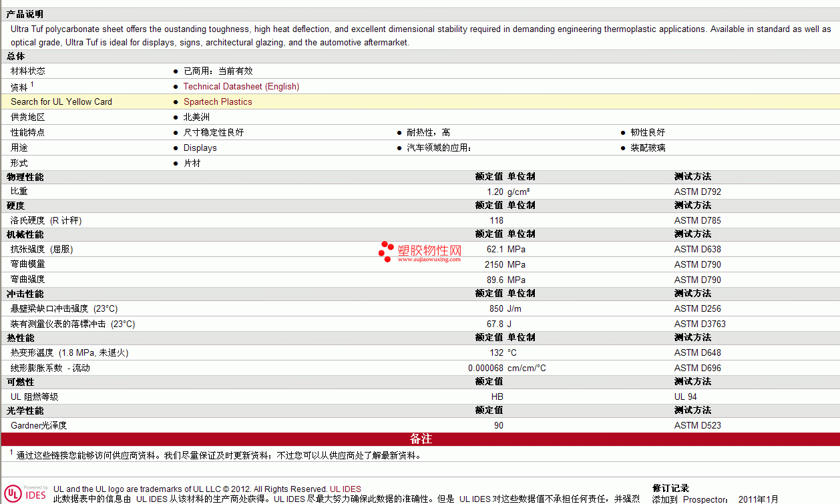This screenshot has width=840, height=504.
Task: Click the UL 阻燃等级 row label
Action: 35,397
